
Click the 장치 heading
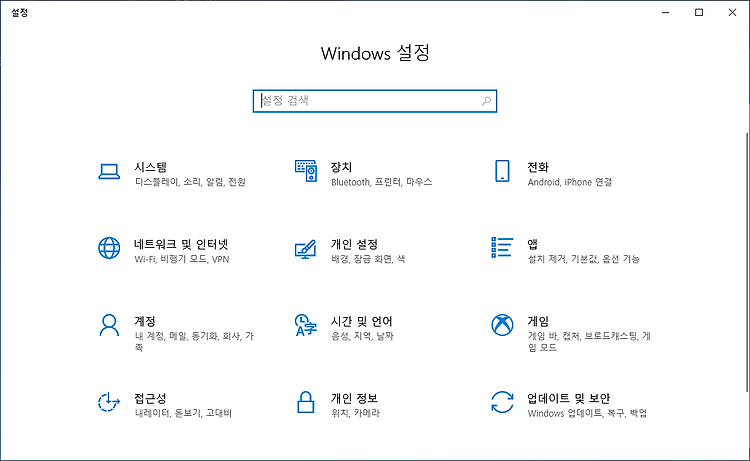coord(342,167)
